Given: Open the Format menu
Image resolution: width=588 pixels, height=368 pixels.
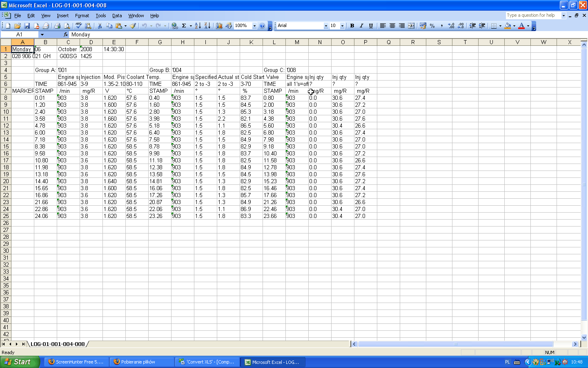Looking at the screenshot, I should coord(82,16).
